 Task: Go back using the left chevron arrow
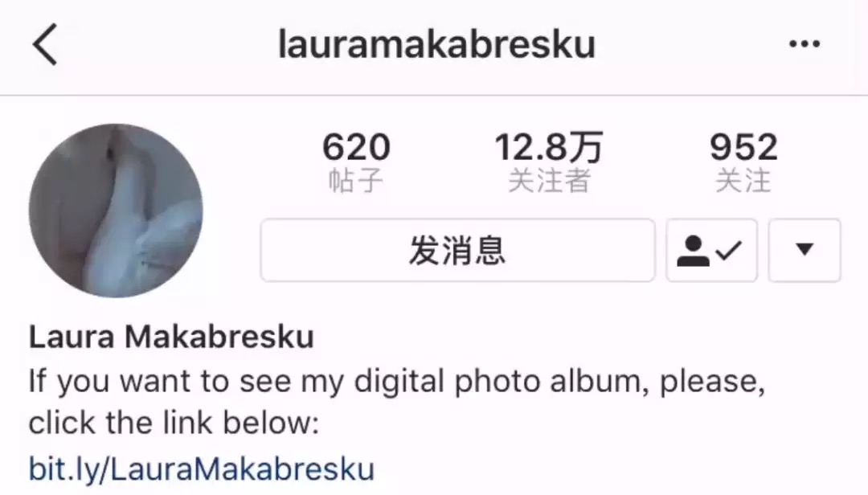[45, 44]
